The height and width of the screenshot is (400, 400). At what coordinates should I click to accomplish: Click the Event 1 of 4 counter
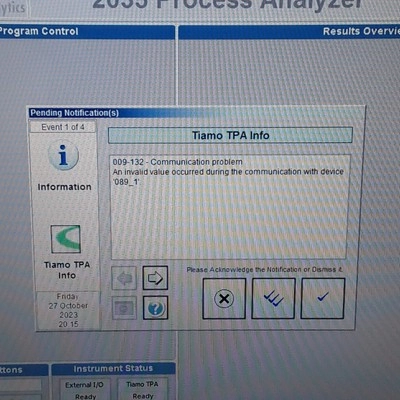[x=63, y=127]
